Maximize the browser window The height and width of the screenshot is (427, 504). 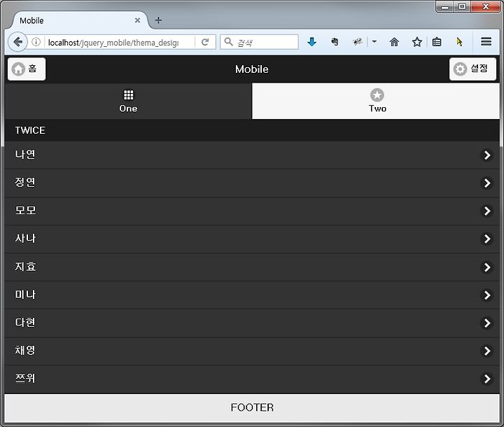click(462, 6)
